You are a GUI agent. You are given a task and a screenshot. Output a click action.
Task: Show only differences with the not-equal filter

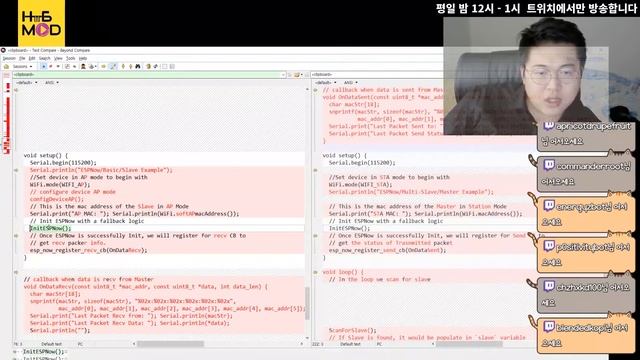[x=51, y=66]
